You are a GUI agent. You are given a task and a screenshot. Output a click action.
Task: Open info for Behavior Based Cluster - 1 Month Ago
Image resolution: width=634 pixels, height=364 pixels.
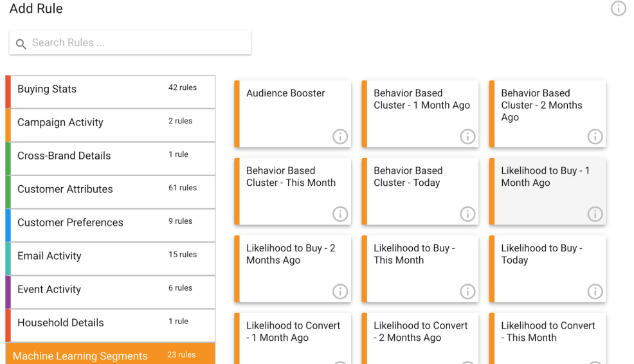[467, 136]
